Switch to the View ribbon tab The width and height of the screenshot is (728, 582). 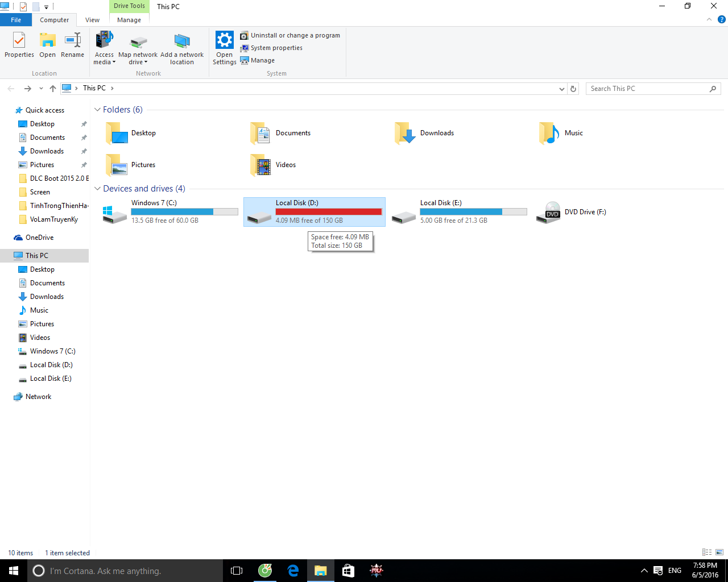[x=92, y=20]
